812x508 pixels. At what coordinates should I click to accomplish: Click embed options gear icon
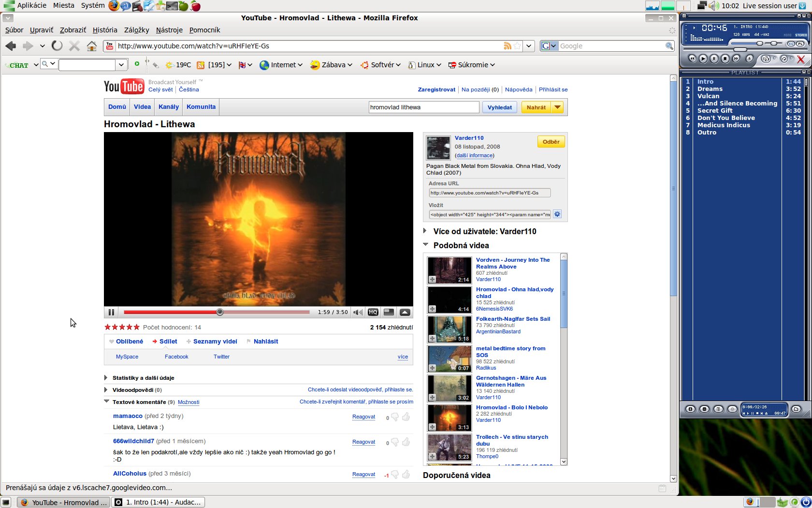click(x=557, y=214)
